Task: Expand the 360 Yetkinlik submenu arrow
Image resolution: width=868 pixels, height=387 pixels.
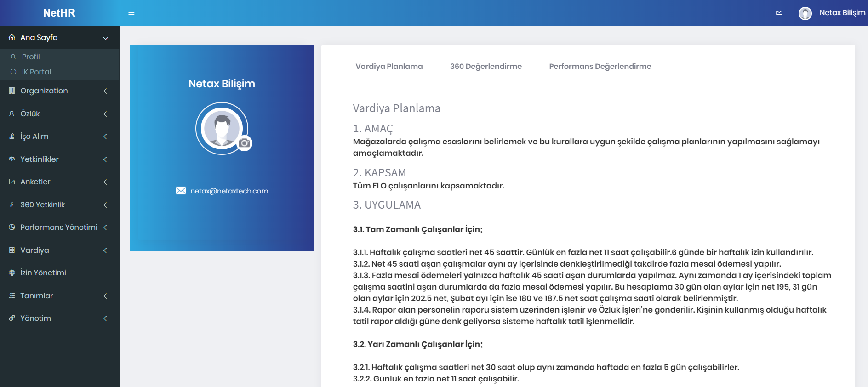Action: pyautogui.click(x=105, y=205)
